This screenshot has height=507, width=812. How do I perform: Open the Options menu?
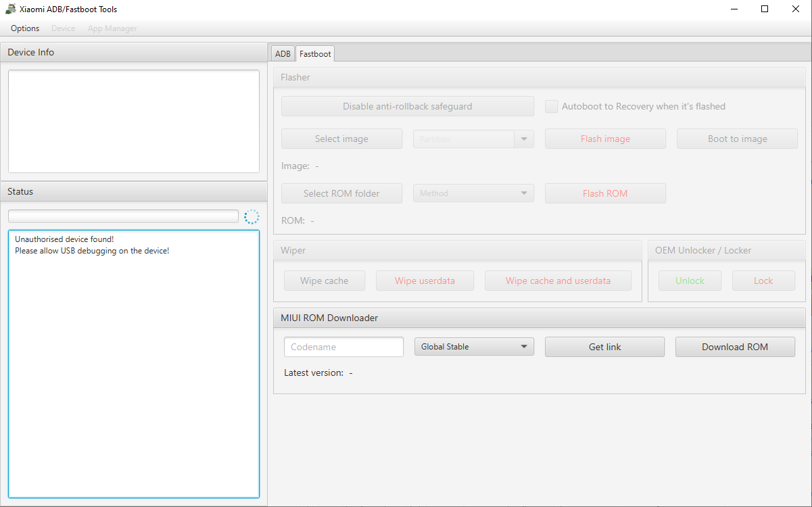(x=25, y=28)
